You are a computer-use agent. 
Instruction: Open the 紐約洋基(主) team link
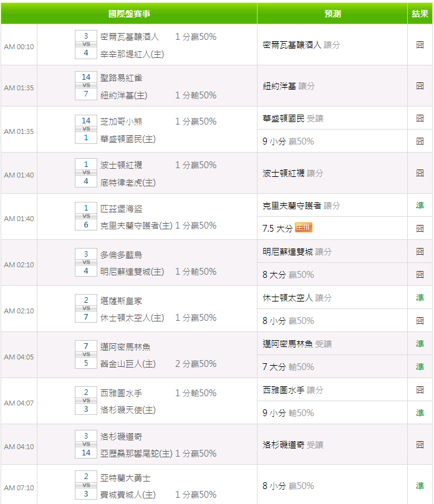(x=123, y=95)
